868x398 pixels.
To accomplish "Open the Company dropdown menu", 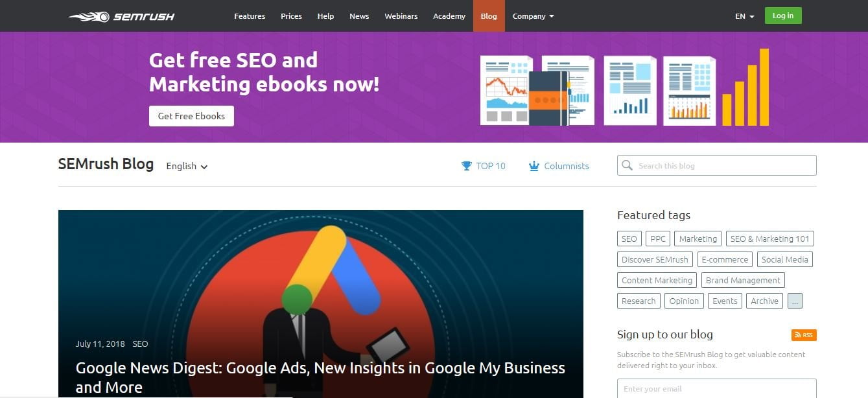I will [533, 16].
